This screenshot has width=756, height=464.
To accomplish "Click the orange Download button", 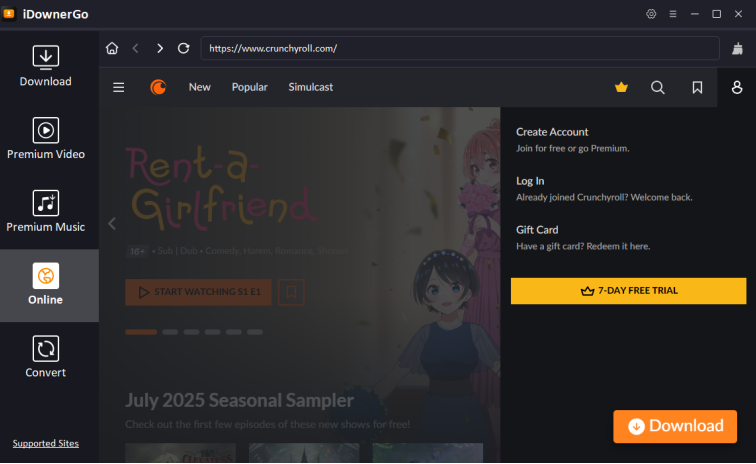I will (675, 426).
